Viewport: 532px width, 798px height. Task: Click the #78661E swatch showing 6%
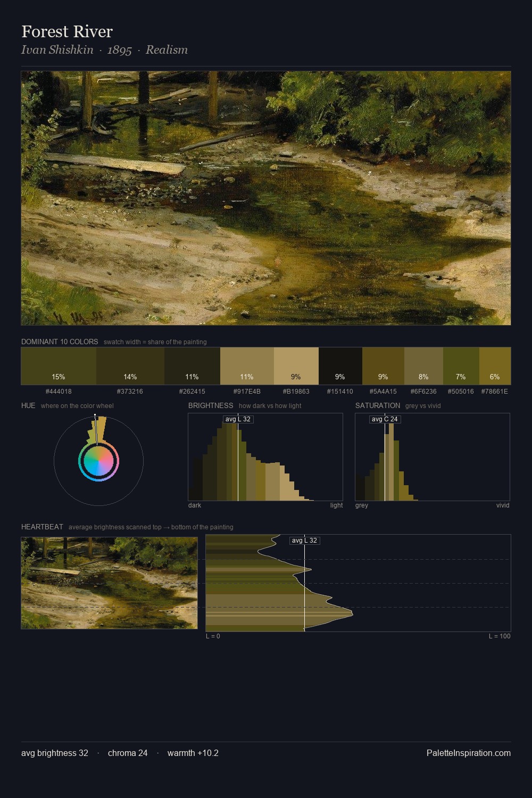click(495, 366)
